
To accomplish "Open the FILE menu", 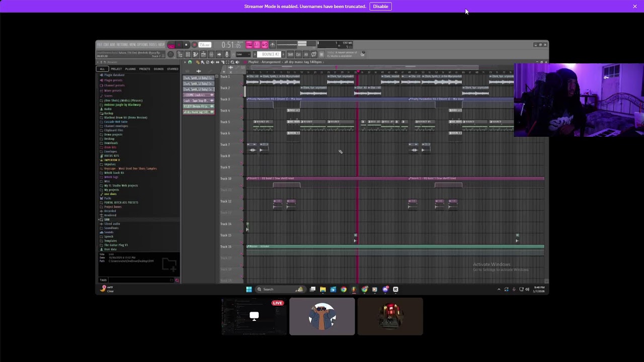I will 100,45.
